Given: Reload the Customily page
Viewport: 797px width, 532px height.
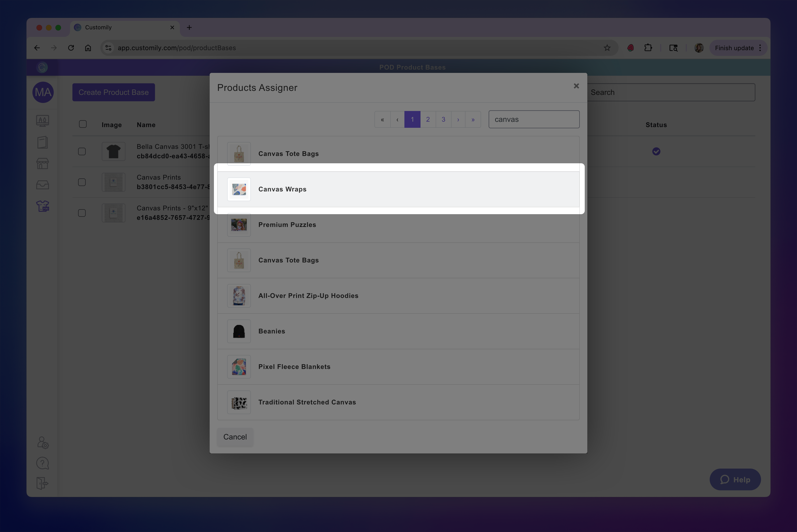Looking at the screenshot, I should click(71, 48).
